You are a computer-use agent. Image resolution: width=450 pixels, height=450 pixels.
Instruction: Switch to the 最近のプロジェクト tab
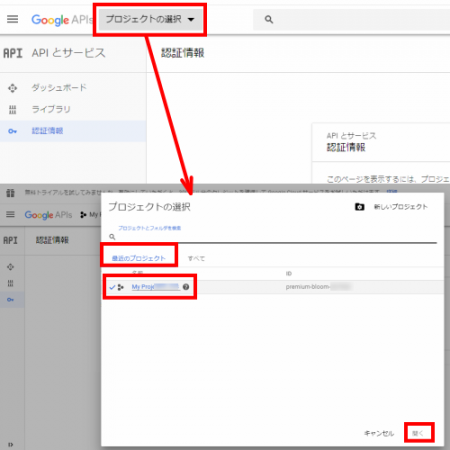point(138,258)
